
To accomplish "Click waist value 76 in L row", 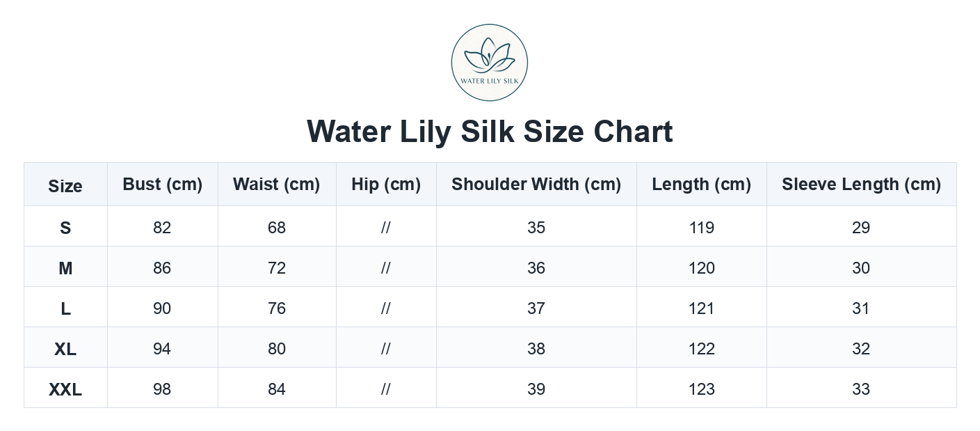I will coord(277,308).
